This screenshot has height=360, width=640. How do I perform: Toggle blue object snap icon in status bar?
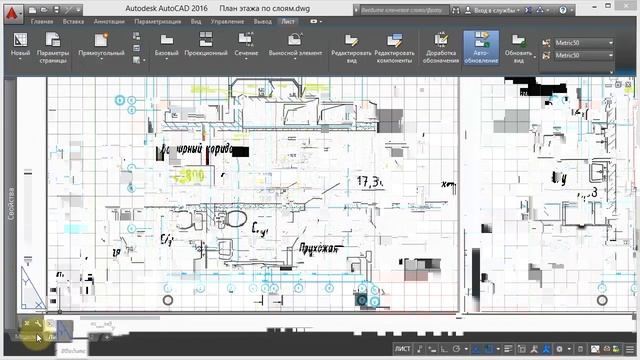coord(488,349)
